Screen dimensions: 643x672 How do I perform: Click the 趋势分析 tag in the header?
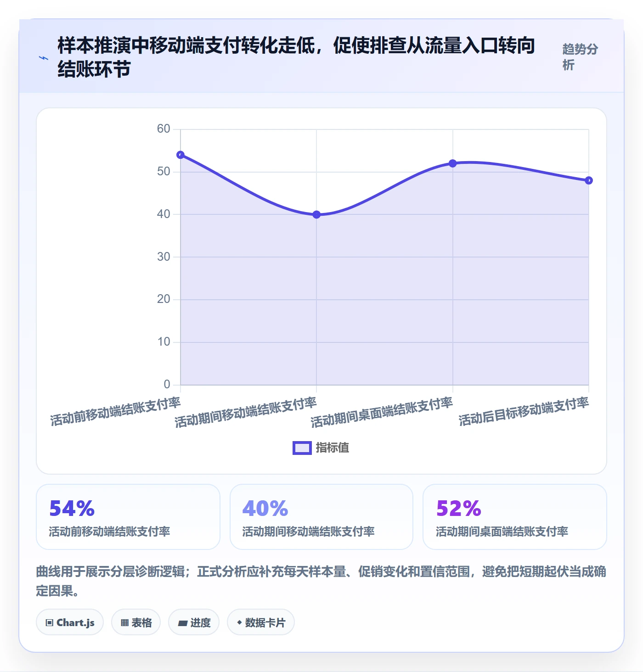(580, 57)
